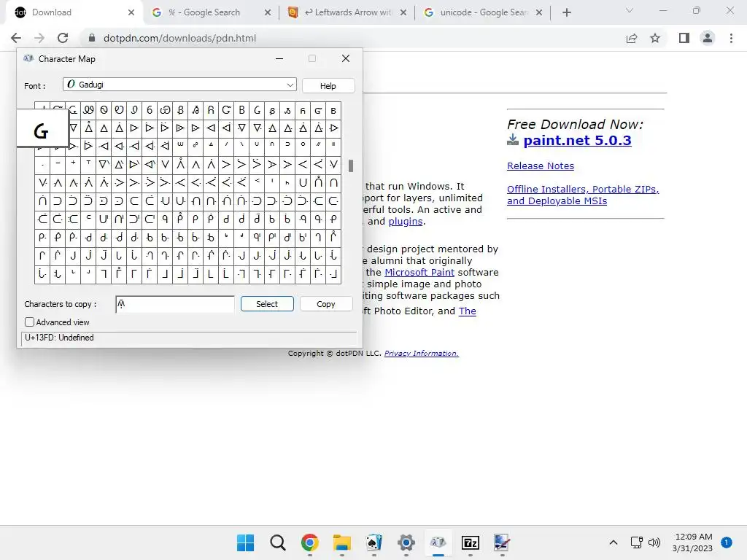Image resolution: width=747 pixels, height=560 pixels.
Task: Open the paint.net 5.0.3 download link
Action: tap(578, 140)
